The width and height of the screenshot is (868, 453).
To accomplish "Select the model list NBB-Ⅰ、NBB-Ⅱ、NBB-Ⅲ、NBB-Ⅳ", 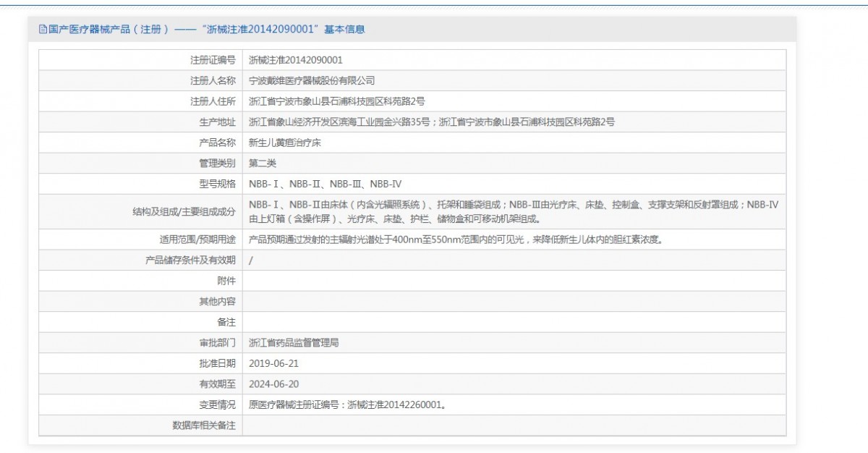I will 325,184.
